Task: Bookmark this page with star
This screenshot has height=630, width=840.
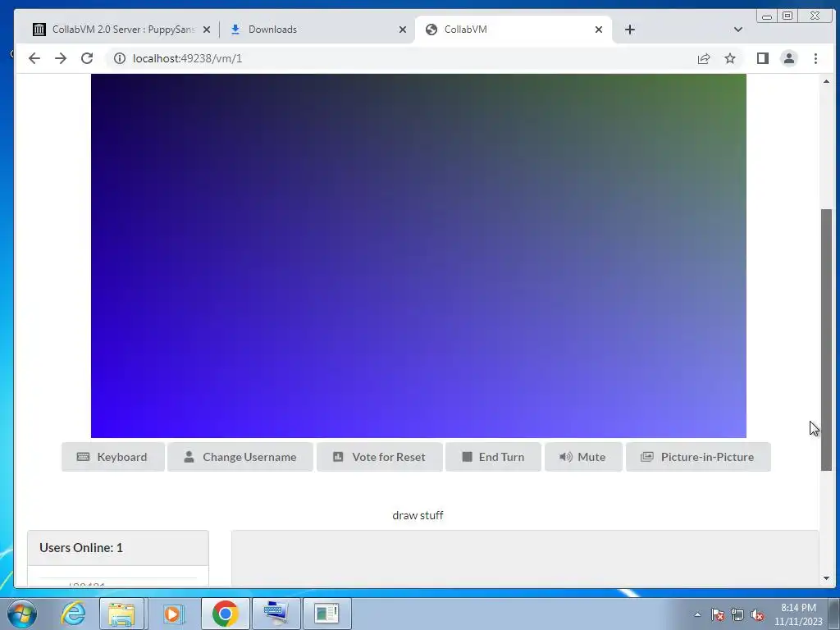Action: (730, 58)
